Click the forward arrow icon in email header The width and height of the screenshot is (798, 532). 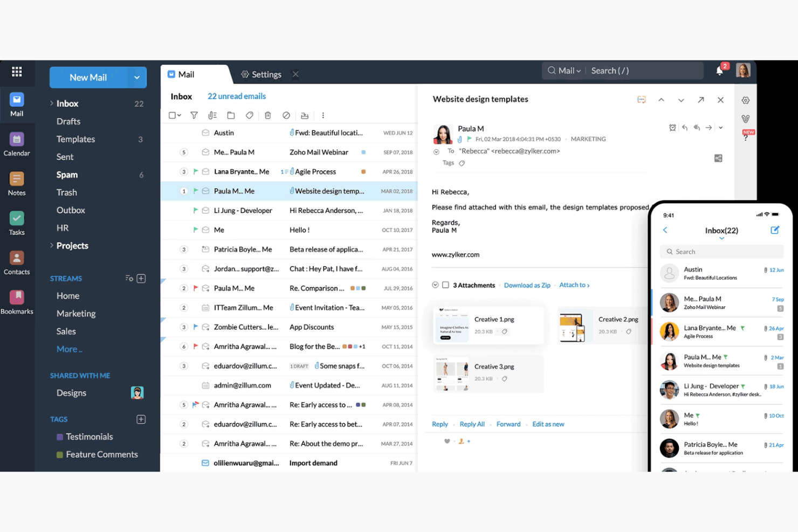coord(708,128)
